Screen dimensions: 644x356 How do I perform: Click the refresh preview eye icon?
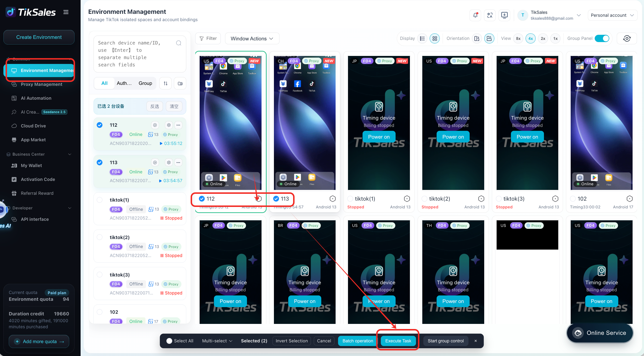click(x=627, y=38)
